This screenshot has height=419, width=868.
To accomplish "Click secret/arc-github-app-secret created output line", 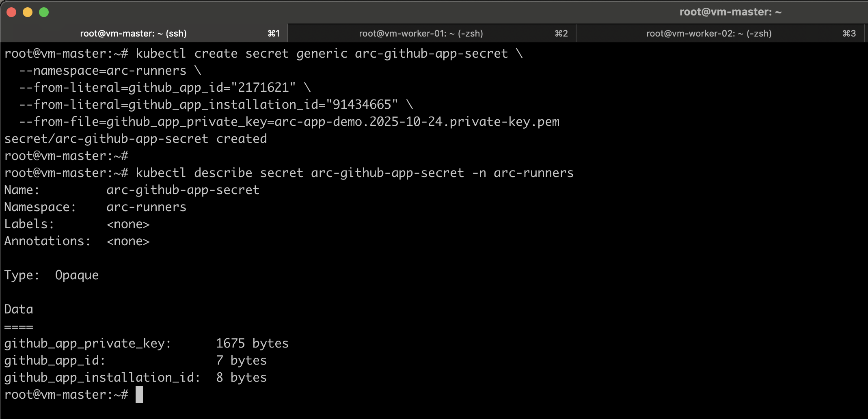I will pyautogui.click(x=136, y=138).
